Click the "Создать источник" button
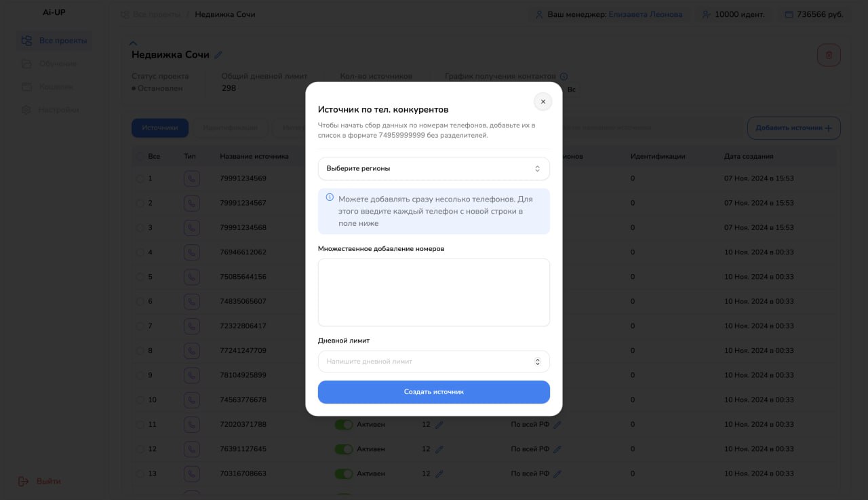Screen dimensions: 868x500 [x=434, y=392]
